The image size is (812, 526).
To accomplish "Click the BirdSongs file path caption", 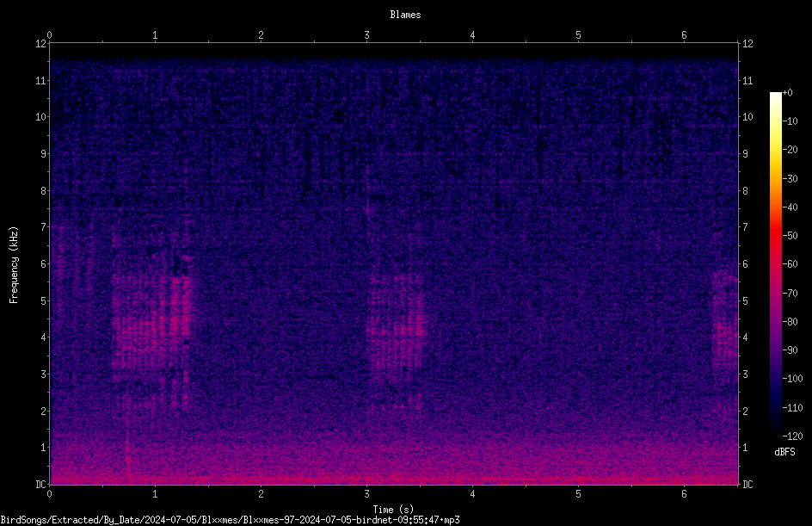I will coord(230,520).
